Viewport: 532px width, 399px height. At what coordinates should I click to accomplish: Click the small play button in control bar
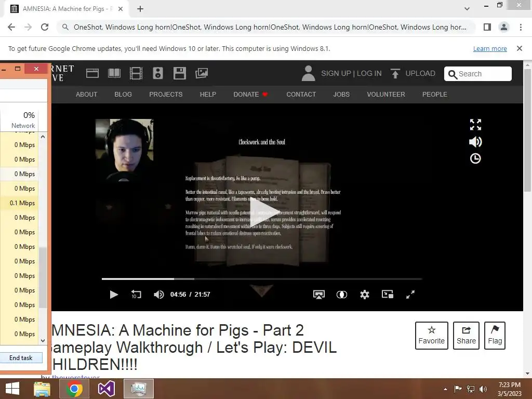tap(114, 295)
